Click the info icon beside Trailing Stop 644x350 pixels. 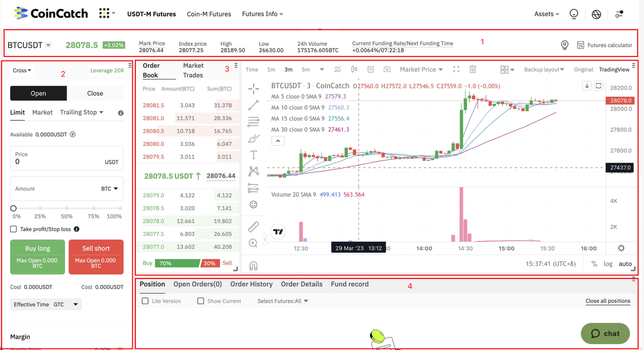click(121, 113)
